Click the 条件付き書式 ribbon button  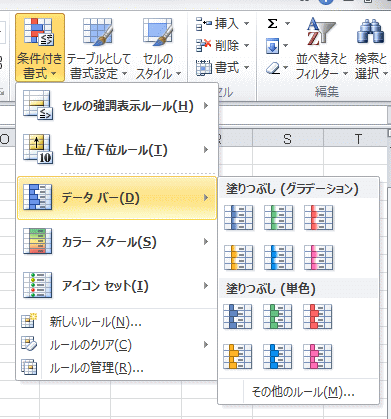tap(40, 48)
